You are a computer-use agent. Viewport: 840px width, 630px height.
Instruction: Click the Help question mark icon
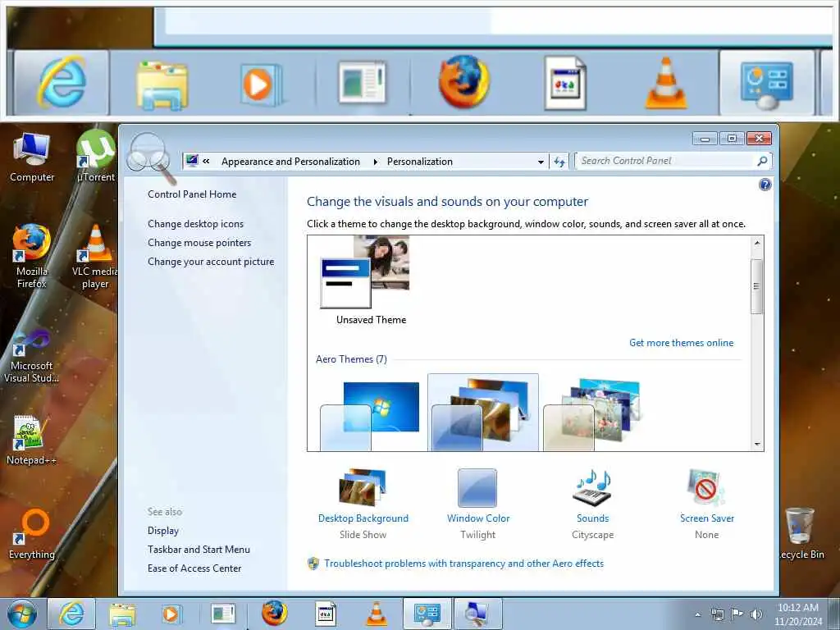765,185
